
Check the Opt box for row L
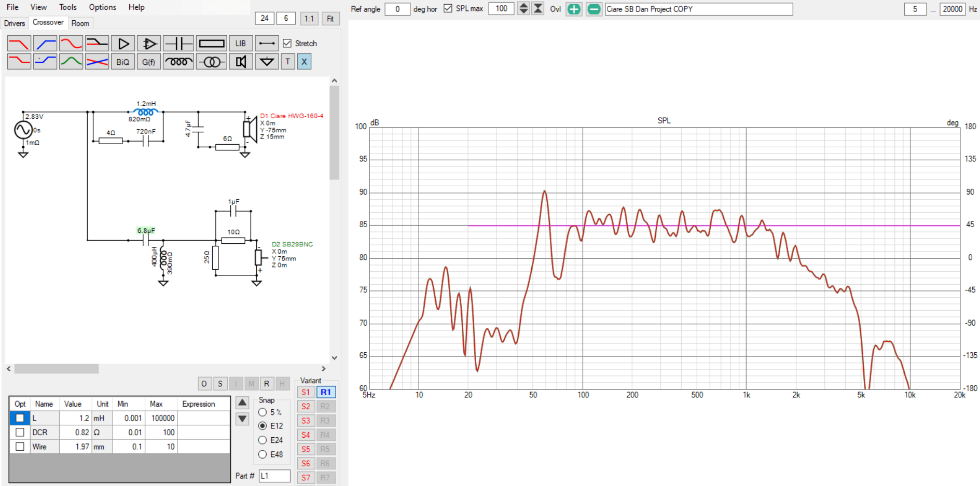[x=20, y=418]
